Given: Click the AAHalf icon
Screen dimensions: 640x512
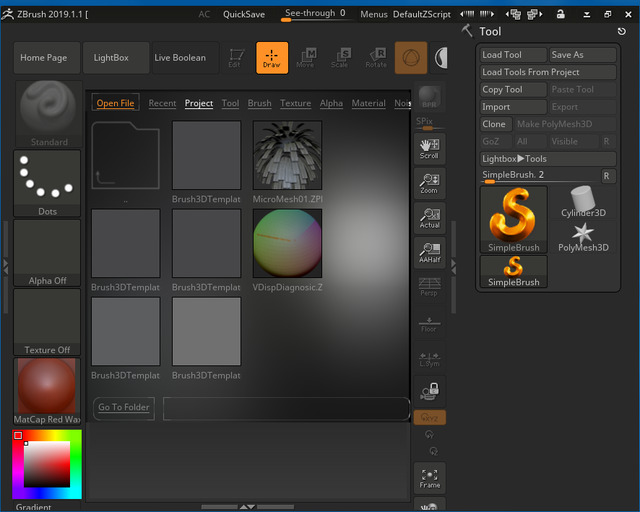Looking at the screenshot, I should click(x=429, y=253).
